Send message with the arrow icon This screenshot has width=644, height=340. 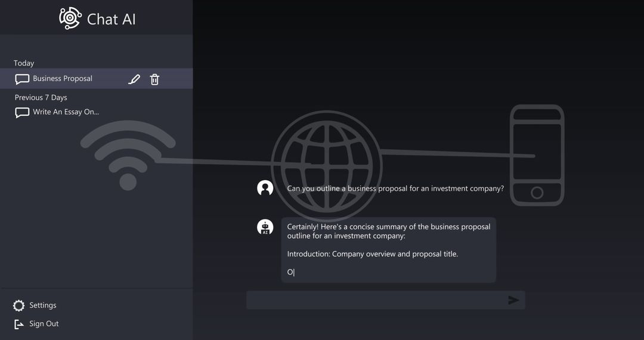tap(513, 300)
